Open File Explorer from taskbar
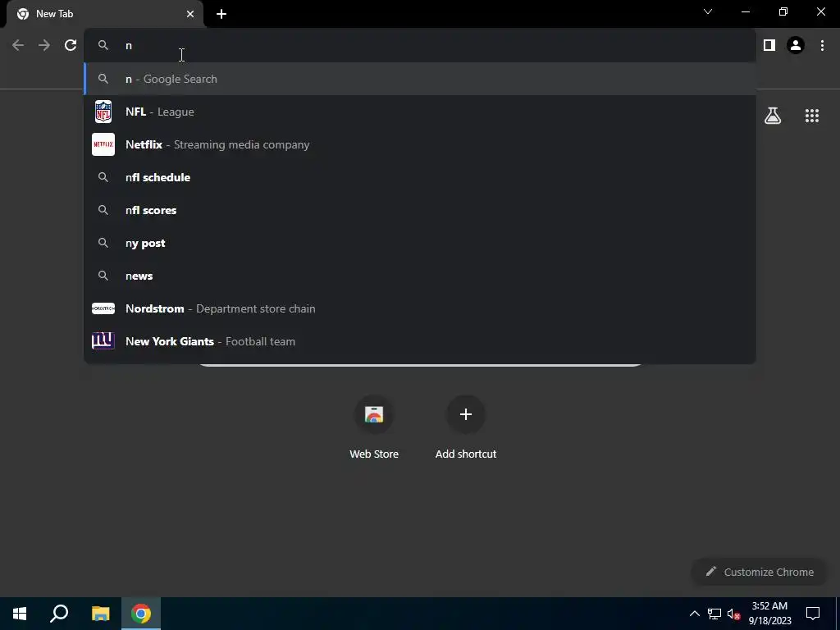The width and height of the screenshot is (840, 630). point(100,614)
